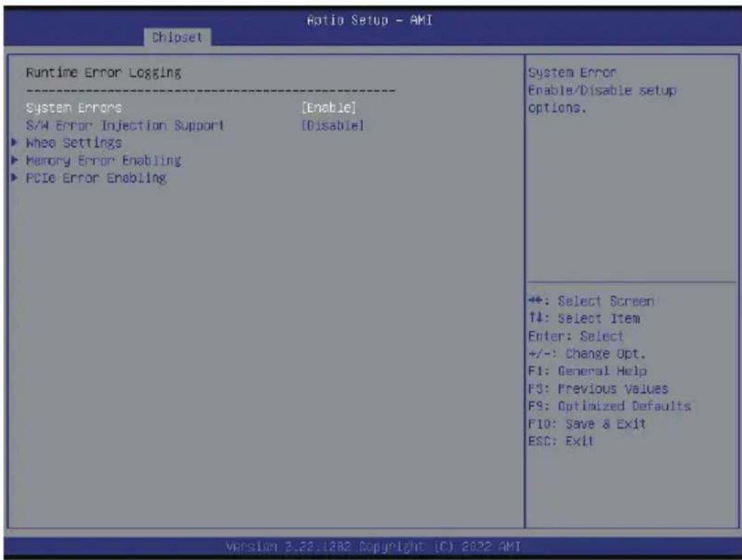Click the ESC: Exit hint
The width and height of the screenshot is (742, 560).
coord(561,441)
